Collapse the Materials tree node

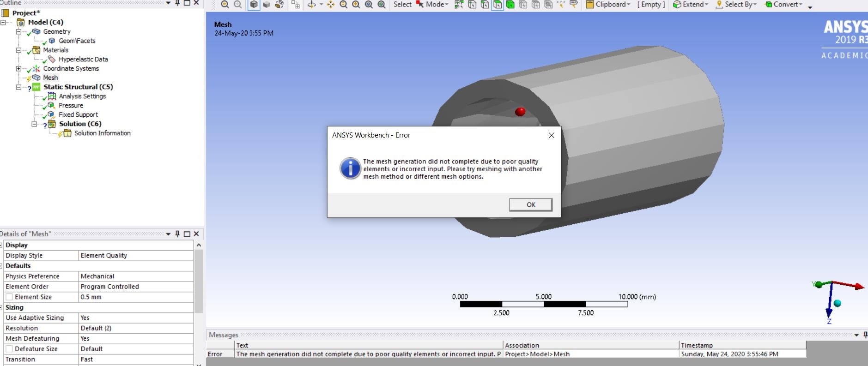pos(18,50)
